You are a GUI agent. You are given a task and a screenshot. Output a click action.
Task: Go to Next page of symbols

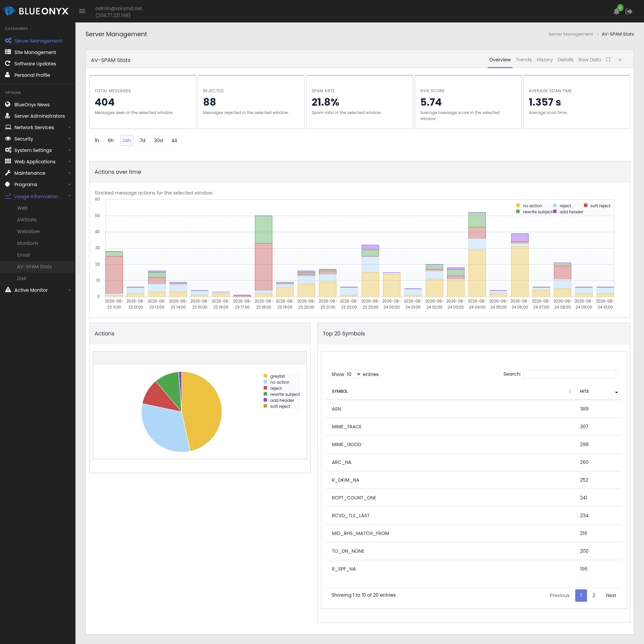[611, 595]
